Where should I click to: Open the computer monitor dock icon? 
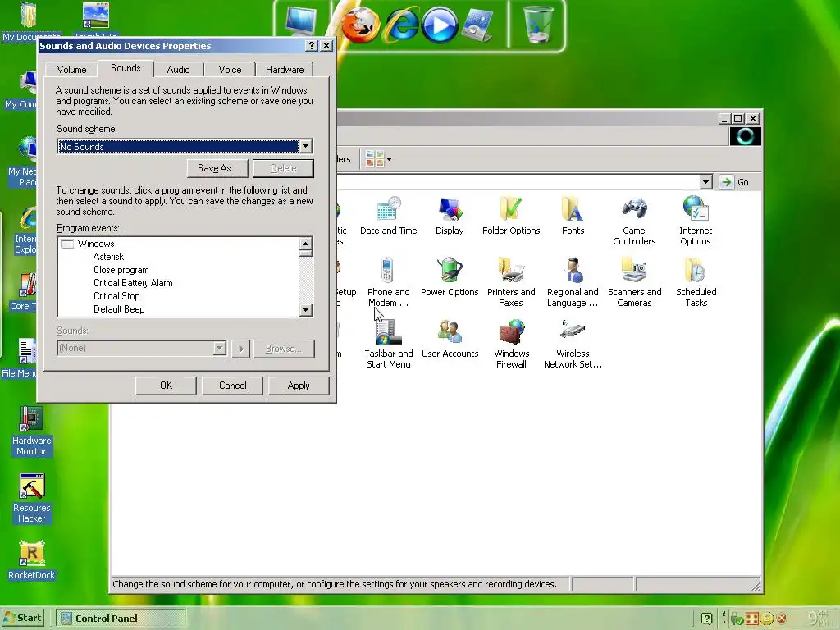pyautogui.click(x=301, y=22)
